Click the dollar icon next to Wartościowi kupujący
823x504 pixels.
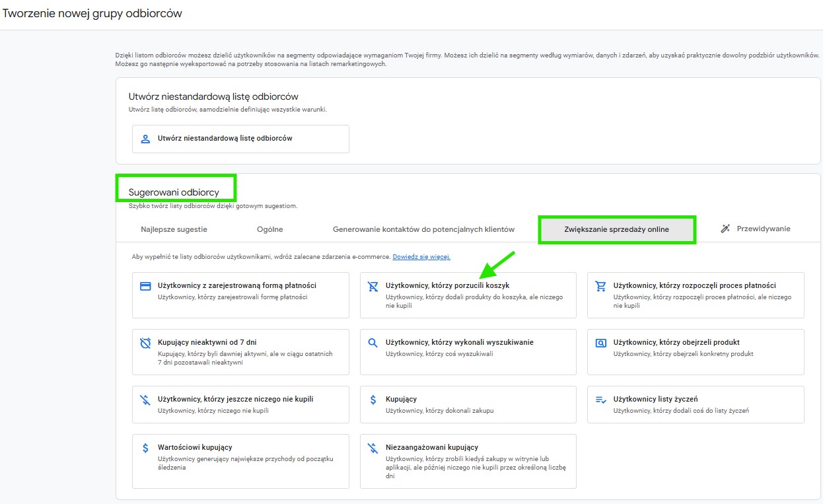(x=146, y=447)
